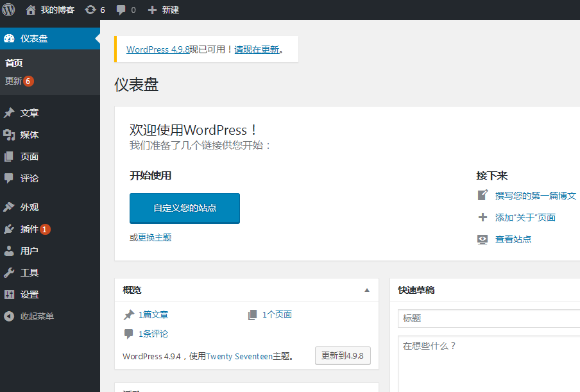Open 文章 posts menu with pin icon
580x392 pixels.
(x=29, y=113)
